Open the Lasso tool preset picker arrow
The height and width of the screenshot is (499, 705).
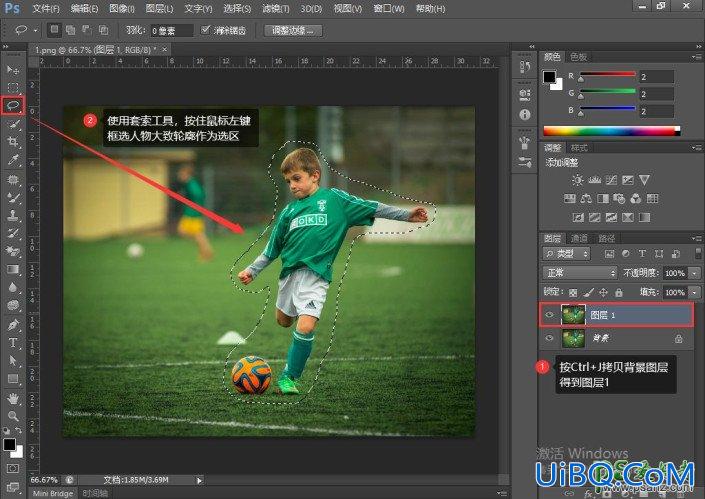pos(35,31)
